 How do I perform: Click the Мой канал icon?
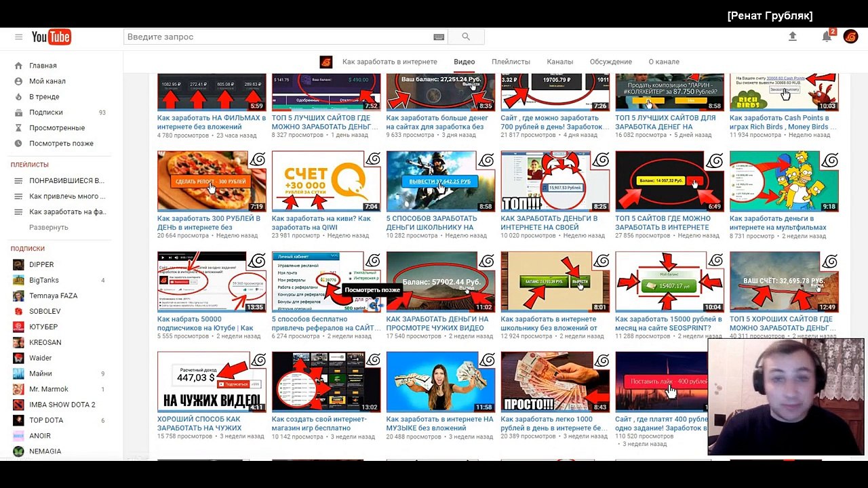coord(18,81)
